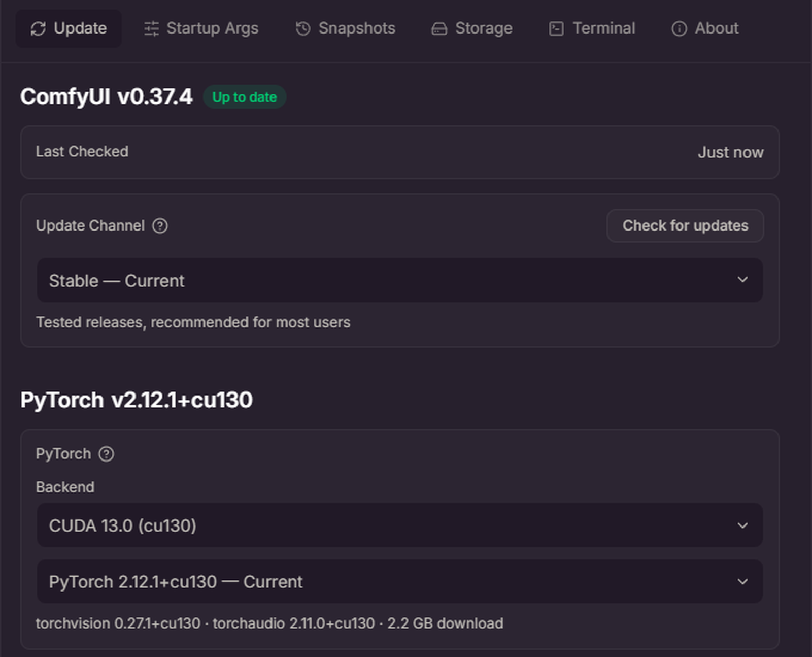The height and width of the screenshot is (657, 812).
Task: Click the Tested releases description text
Action: (193, 322)
